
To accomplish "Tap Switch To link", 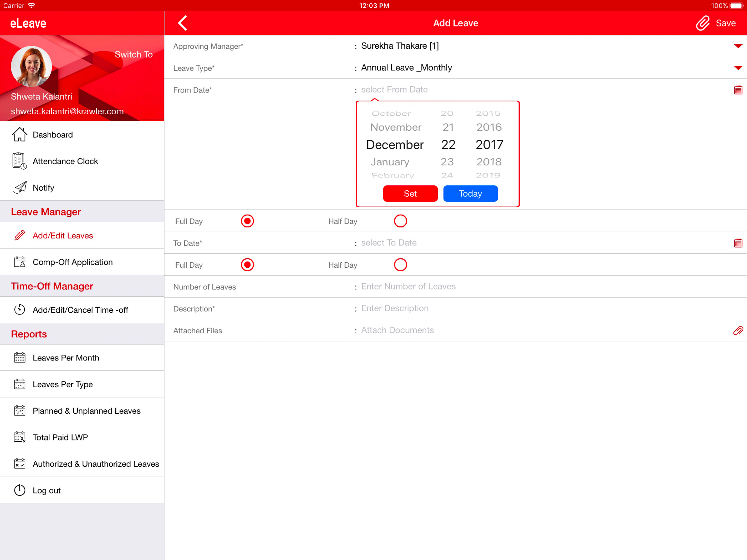I will click(133, 54).
